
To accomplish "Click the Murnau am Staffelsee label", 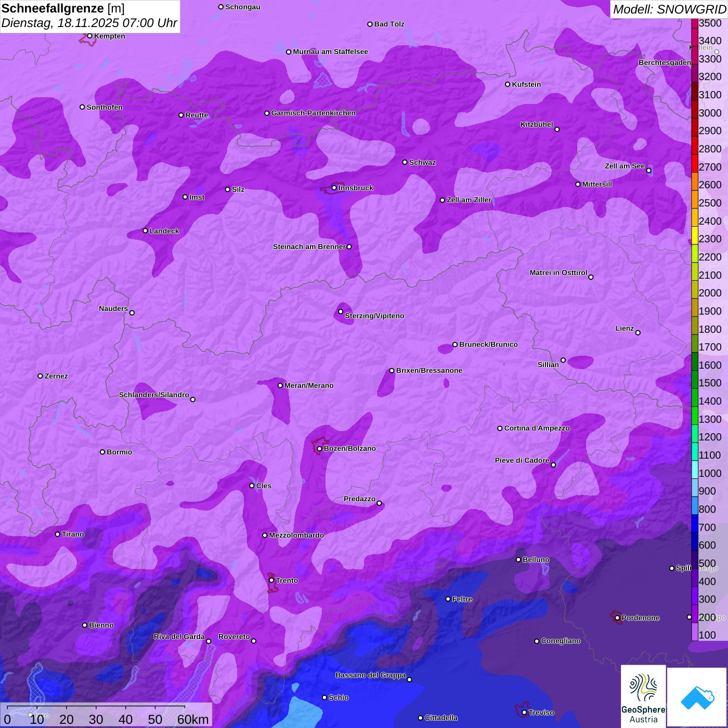I will [x=331, y=51].
